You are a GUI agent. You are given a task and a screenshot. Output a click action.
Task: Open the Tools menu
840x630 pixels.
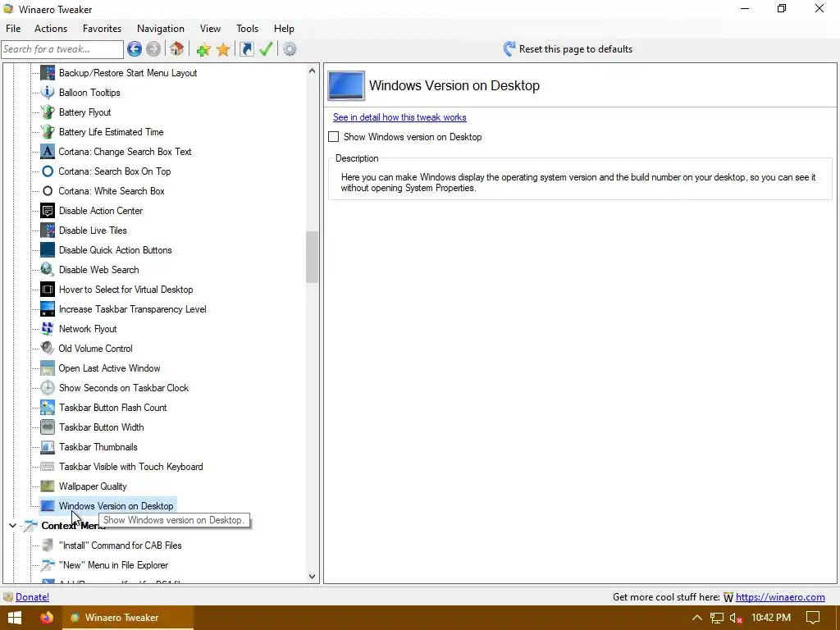[247, 29]
